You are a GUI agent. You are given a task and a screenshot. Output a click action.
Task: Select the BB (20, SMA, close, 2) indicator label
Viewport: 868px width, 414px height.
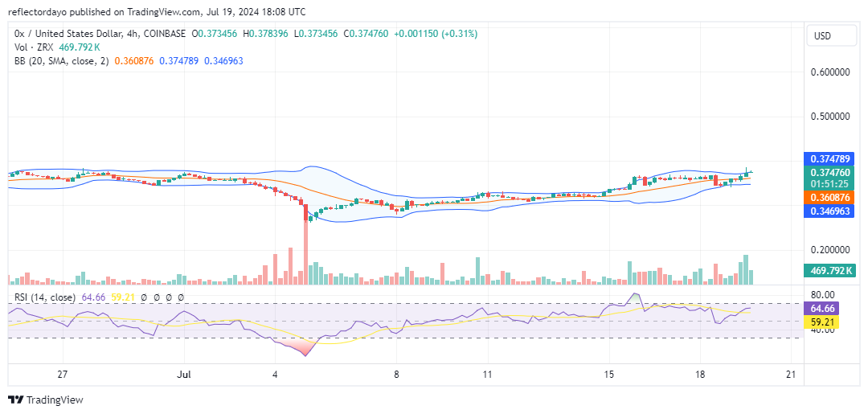click(x=61, y=61)
